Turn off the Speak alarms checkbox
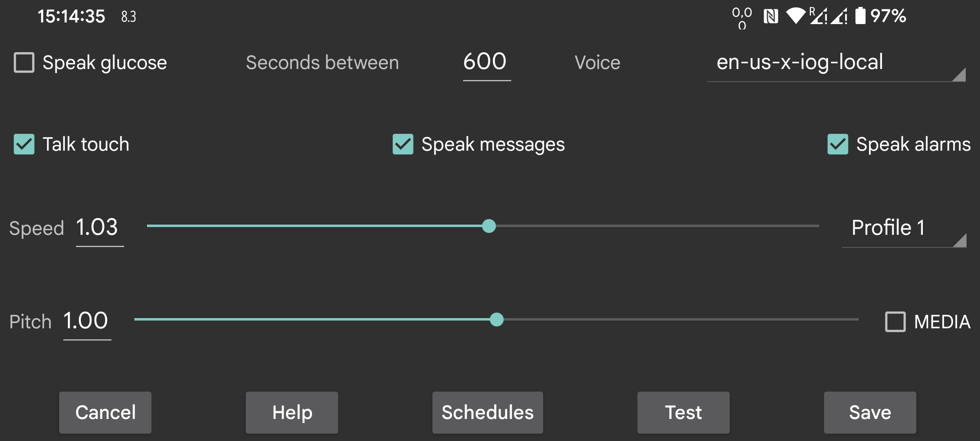This screenshot has width=980, height=441. pyautogui.click(x=838, y=144)
